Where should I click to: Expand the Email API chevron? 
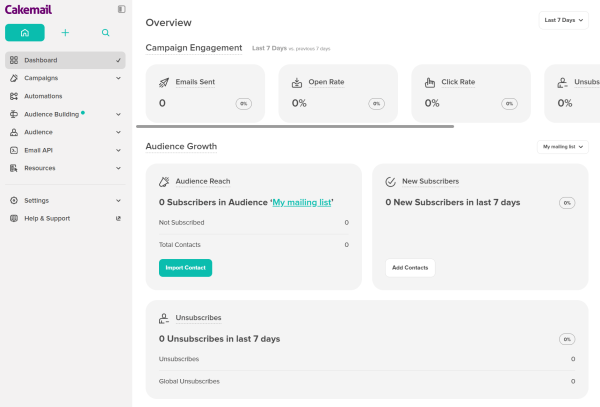118,150
